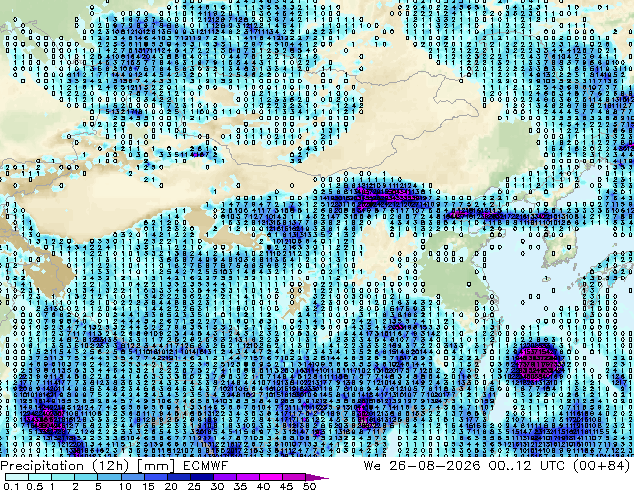Click the '00..12 UTC' time range text

pyautogui.click(x=527, y=466)
